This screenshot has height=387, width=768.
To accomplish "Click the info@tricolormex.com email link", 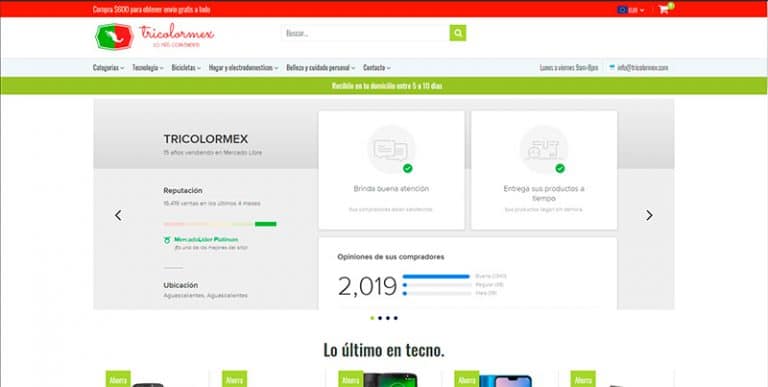I will 643,68.
